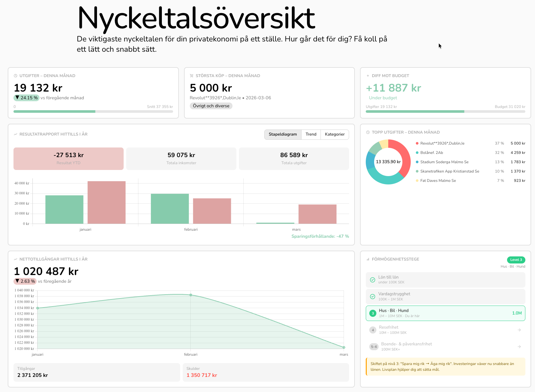The image size is (535, 392).
Task: Click the clock icon by Topp utgifter heading
Action: pos(368,132)
